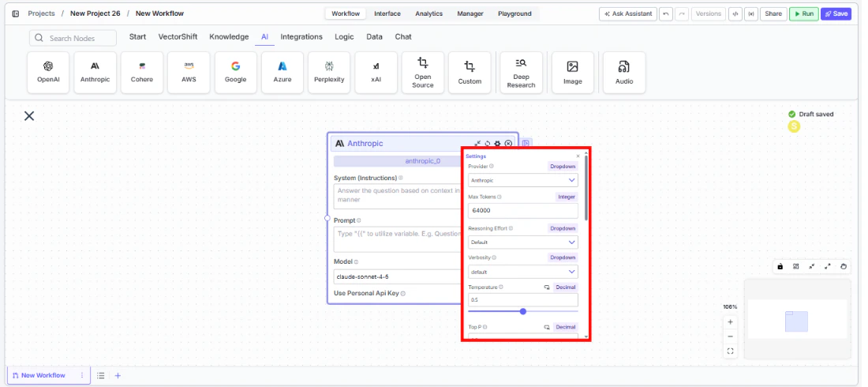
Task: Add an Azure node
Action: point(282,73)
